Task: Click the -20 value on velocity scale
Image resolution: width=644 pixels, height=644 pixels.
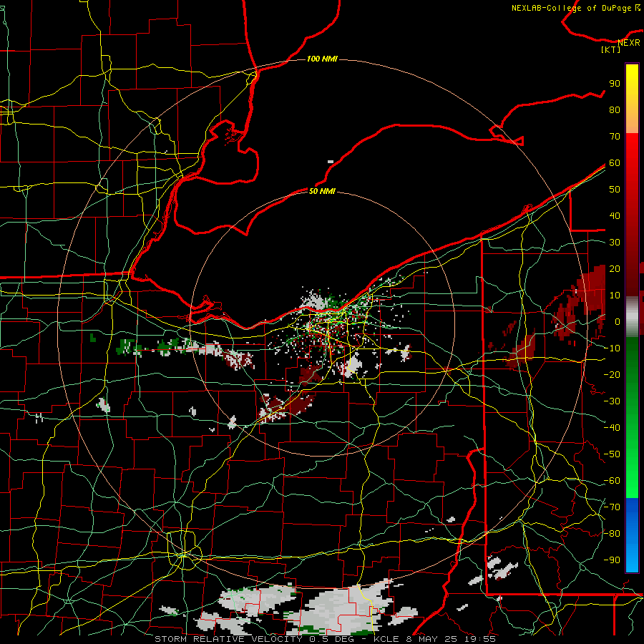Action: click(612, 375)
